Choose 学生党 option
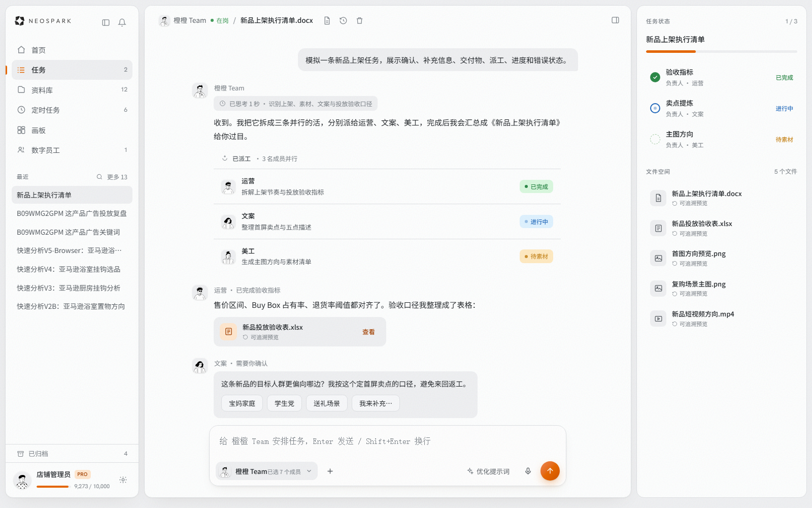This screenshot has width=812, height=508. (x=284, y=403)
